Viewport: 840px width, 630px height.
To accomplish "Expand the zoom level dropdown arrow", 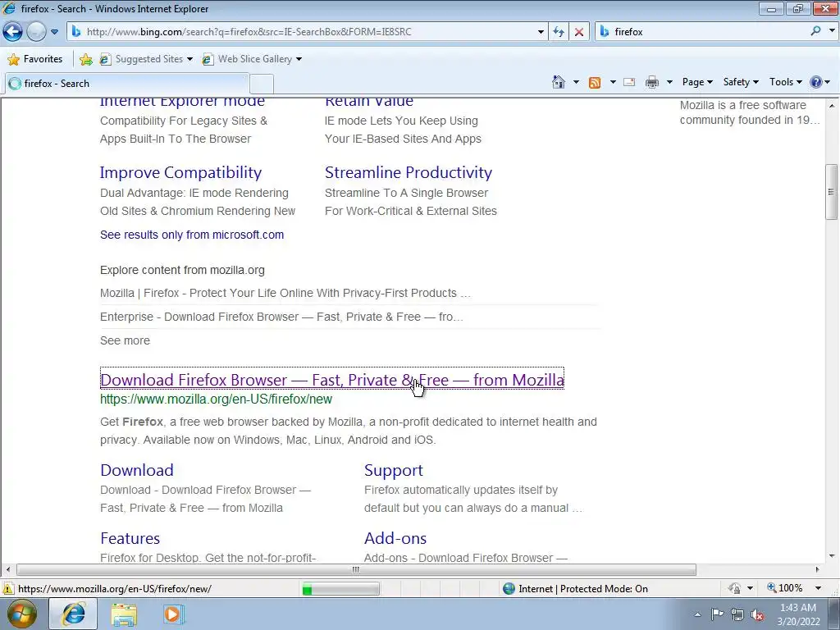I will (x=818, y=588).
